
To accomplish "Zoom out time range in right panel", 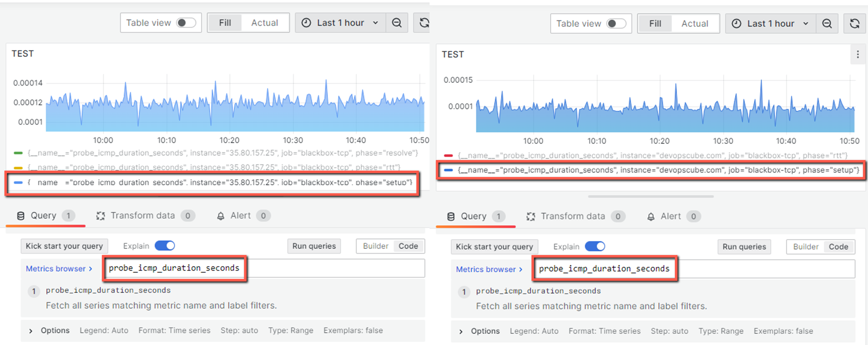I will (827, 24).
